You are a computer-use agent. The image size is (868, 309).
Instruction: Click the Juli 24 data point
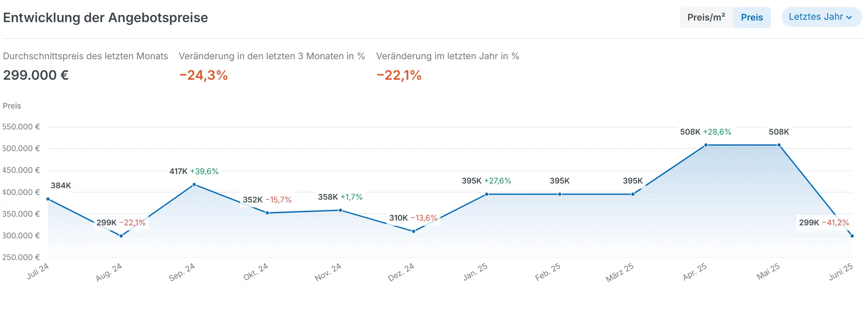coord(48,199)
